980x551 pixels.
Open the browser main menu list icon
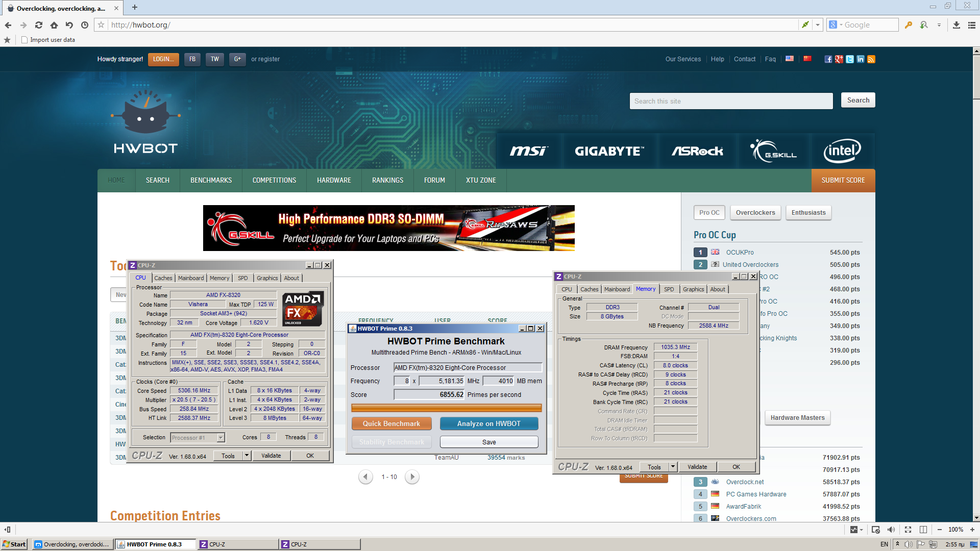972,25
